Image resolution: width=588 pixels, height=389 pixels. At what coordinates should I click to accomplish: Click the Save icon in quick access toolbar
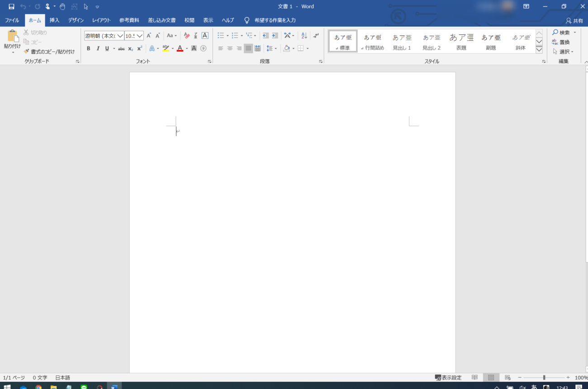11,6
